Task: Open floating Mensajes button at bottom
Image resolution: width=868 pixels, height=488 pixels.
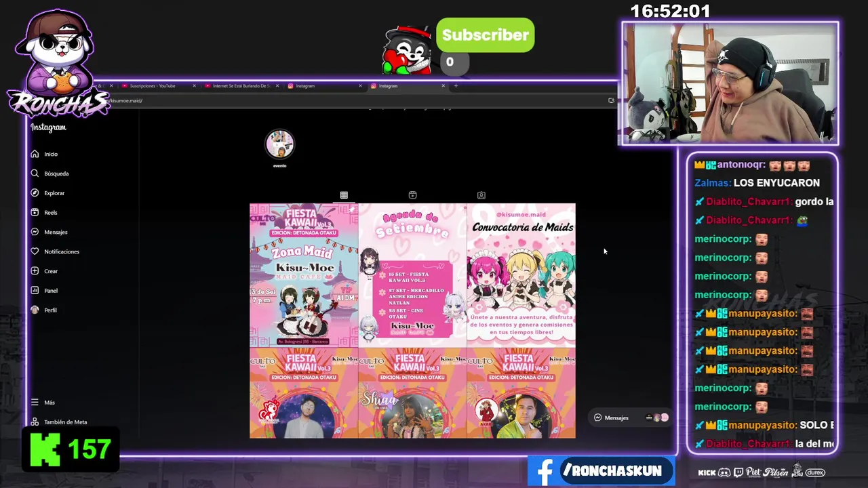Action: click(x=631, y=418)
